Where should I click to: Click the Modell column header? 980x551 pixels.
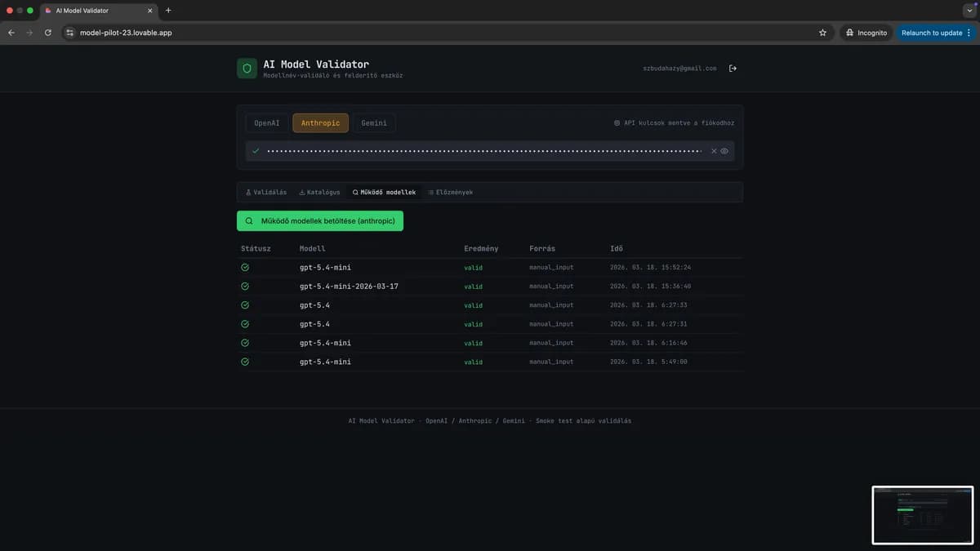[312, 248]
